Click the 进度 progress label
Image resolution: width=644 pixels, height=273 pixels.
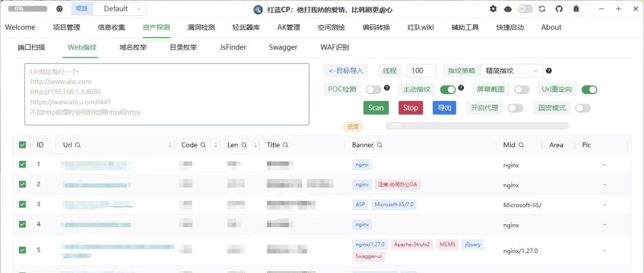tap(353, 127)
